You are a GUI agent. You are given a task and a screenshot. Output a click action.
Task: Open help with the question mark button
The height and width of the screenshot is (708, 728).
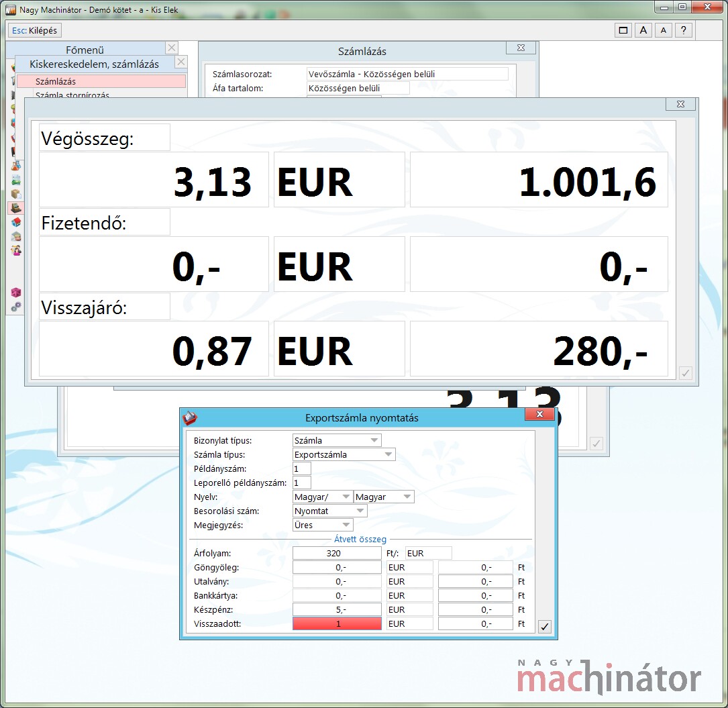pyautogui.click(x=684, y=31)
